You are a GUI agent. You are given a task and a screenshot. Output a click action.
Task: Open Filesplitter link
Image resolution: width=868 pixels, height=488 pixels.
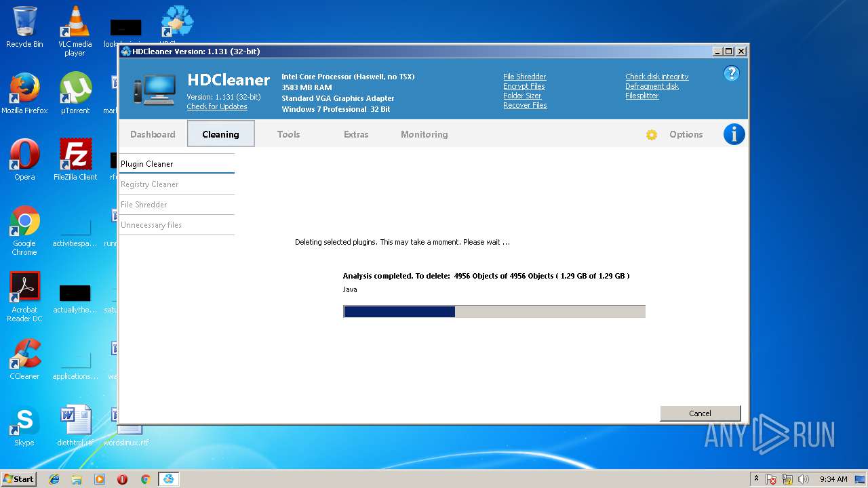click(x=642, y=96)
